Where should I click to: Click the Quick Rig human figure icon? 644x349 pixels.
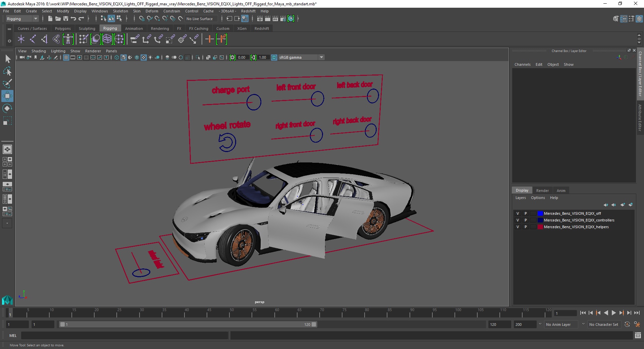[x=68, y=39]
